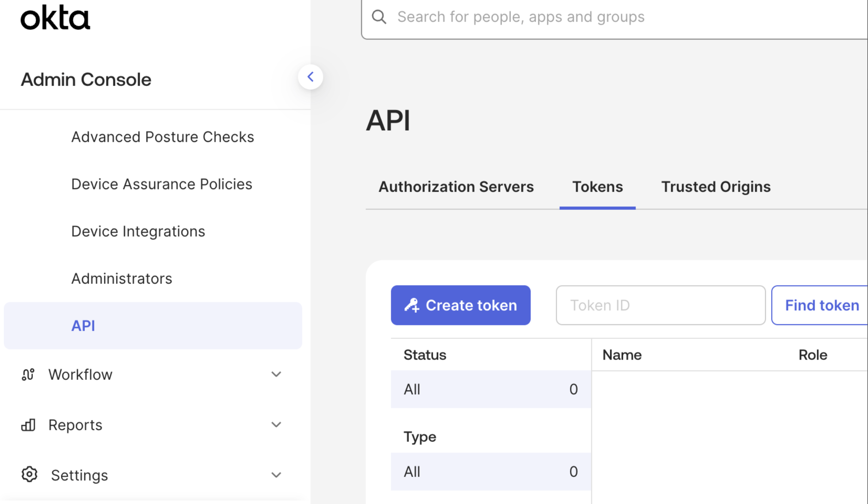The image size is (868, 504).
Task: Click the Workflow menu label
Action: click(x=80, y=375)
